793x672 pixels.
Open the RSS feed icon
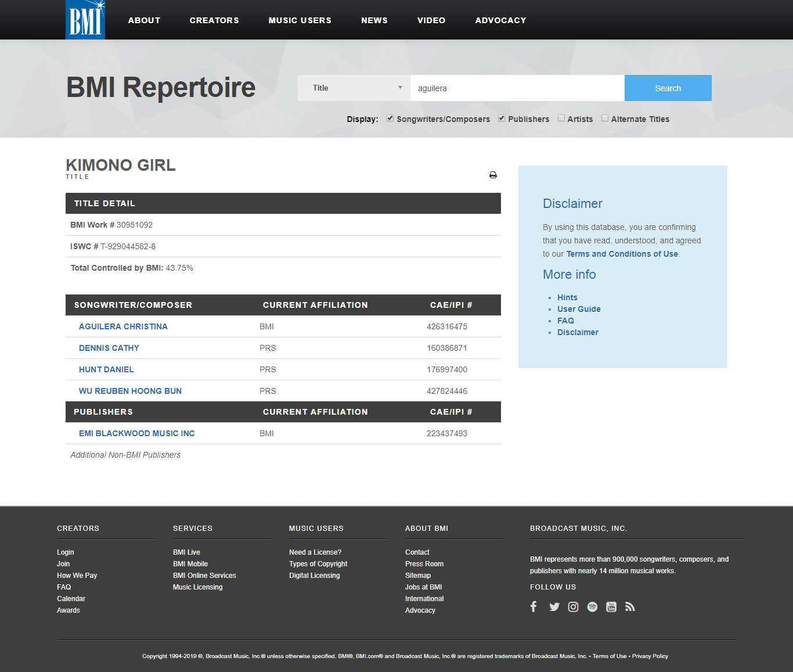(630, 607)
